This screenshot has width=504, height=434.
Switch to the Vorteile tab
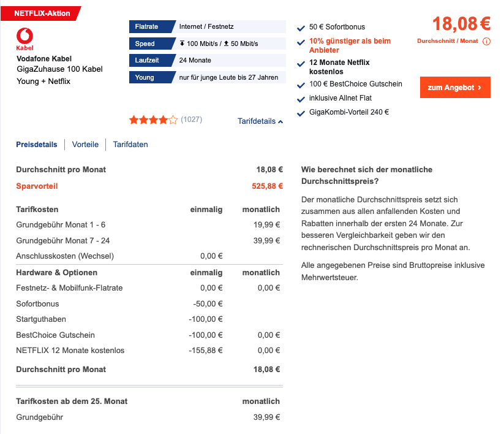85,145
